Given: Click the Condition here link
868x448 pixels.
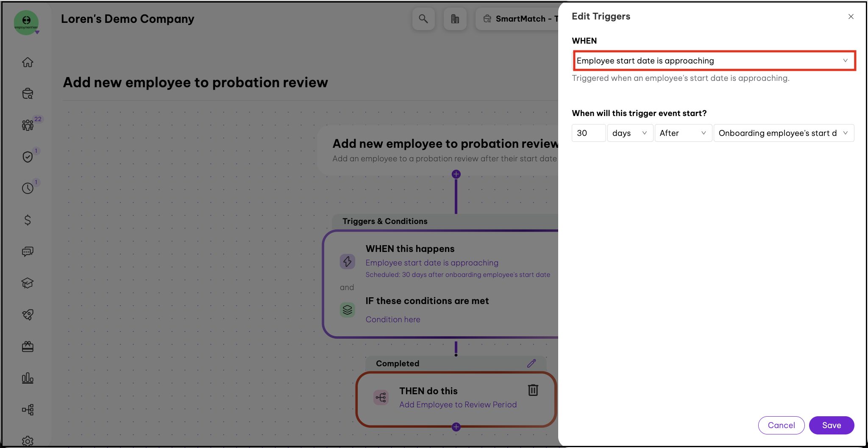Looking at the screenshot, I should pos(393,319).
